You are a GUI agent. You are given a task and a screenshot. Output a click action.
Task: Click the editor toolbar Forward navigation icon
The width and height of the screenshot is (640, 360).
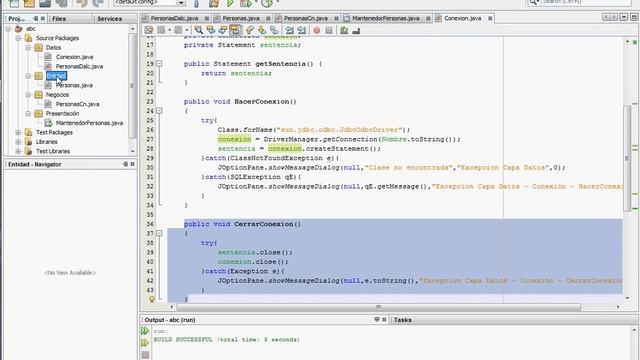(178, 30)
